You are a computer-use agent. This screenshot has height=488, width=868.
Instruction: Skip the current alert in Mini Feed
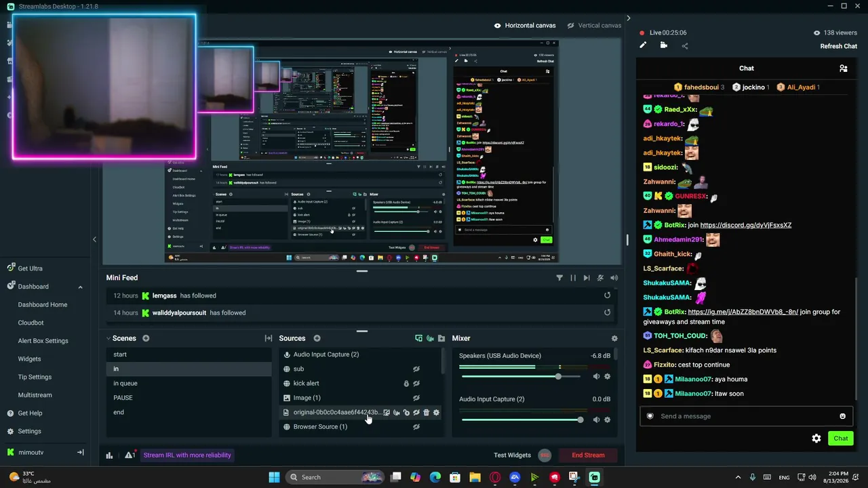click(587, 278)
